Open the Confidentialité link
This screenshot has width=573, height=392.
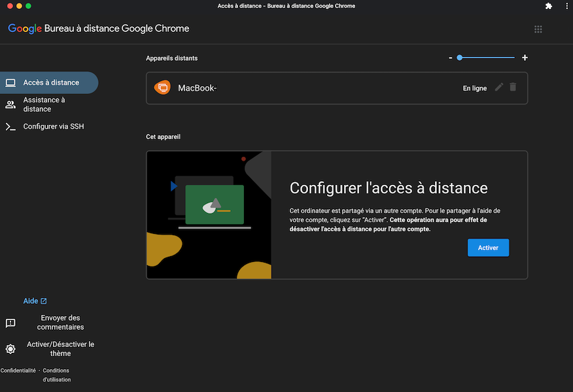[x=18, y=370]
